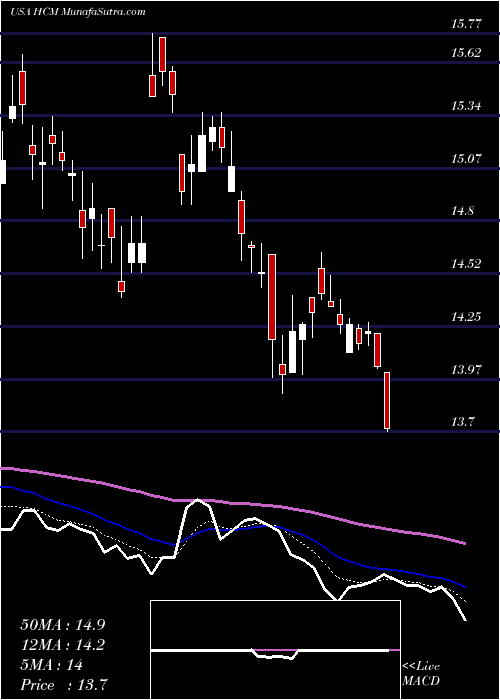Click the Price : 13.7 readout
The width and height of the screenshot is (500, 700).
click(x=63, y=685)
